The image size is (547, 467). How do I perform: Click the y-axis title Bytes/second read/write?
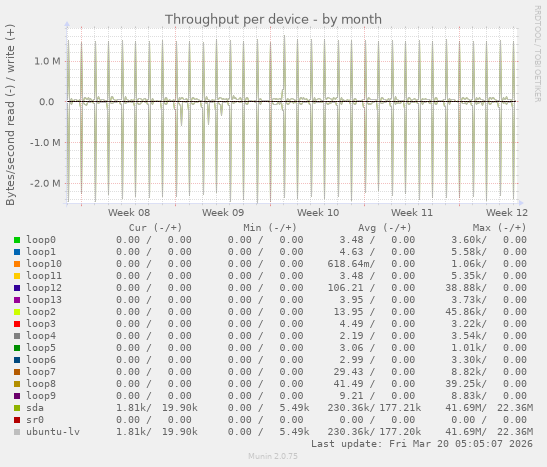coord(10,115)
